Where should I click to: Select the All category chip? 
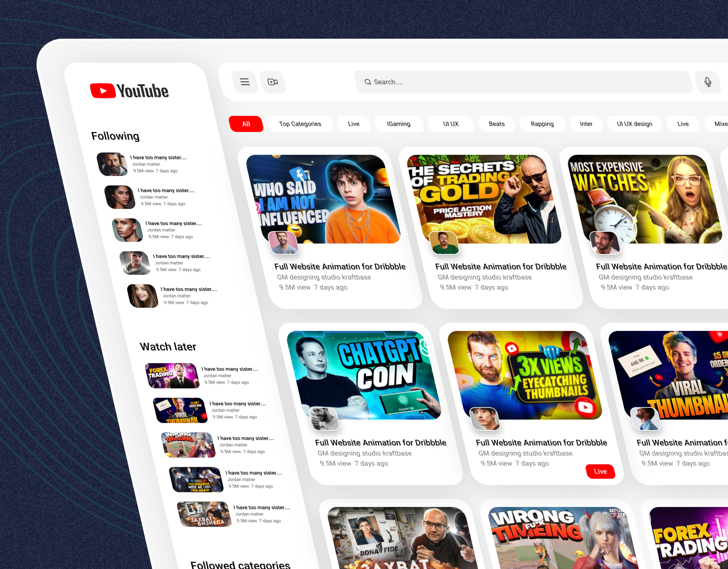click(246, 124)
